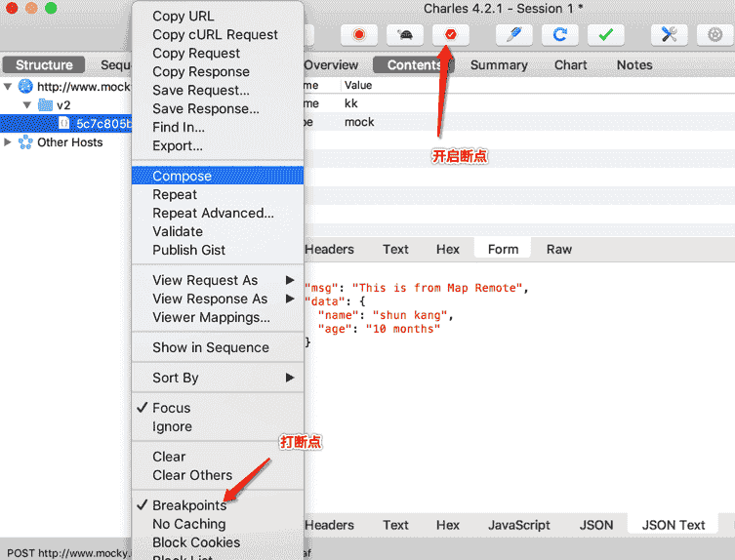The image size is (735, 560).
Task: Select Copy URL from context menu
Action: (x=218, y=16)
